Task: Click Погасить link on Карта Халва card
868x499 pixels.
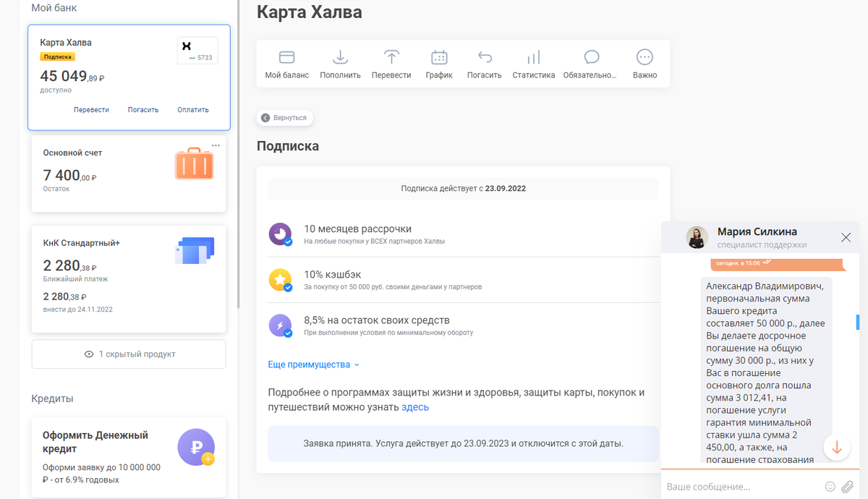Action: [x=143, y=110]
